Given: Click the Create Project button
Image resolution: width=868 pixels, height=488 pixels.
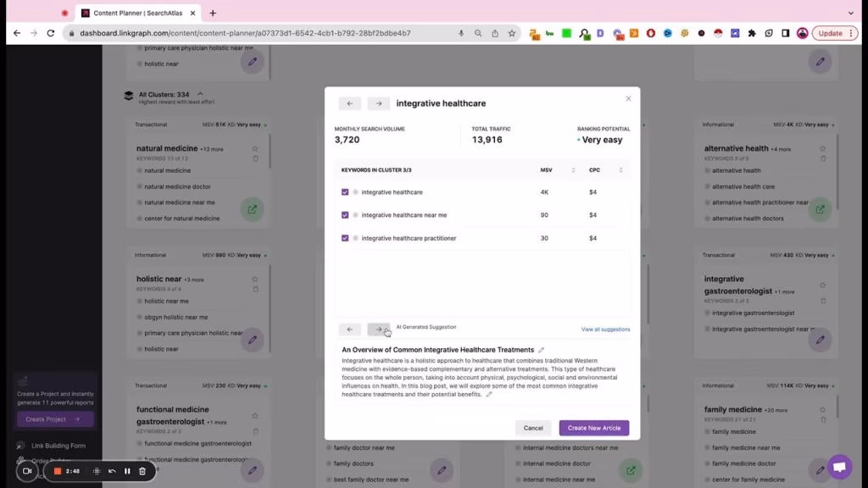Looking at the screenshot, I should click(55, 419).
